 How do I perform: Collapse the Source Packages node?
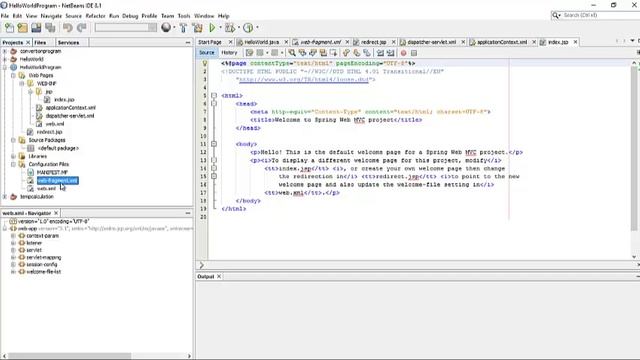coord(13,140)
